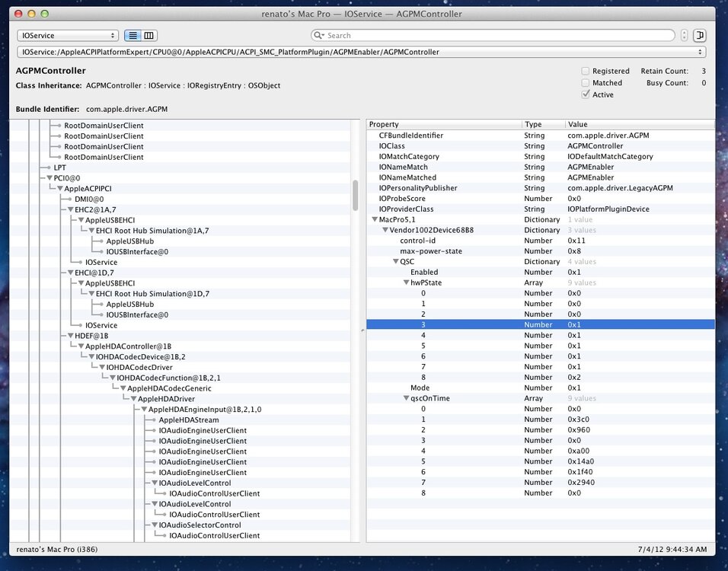This screenshot has height=571, width=728.
Task: Collapse the qscOnTime array disclosure triangle
Action: point(406,398)
